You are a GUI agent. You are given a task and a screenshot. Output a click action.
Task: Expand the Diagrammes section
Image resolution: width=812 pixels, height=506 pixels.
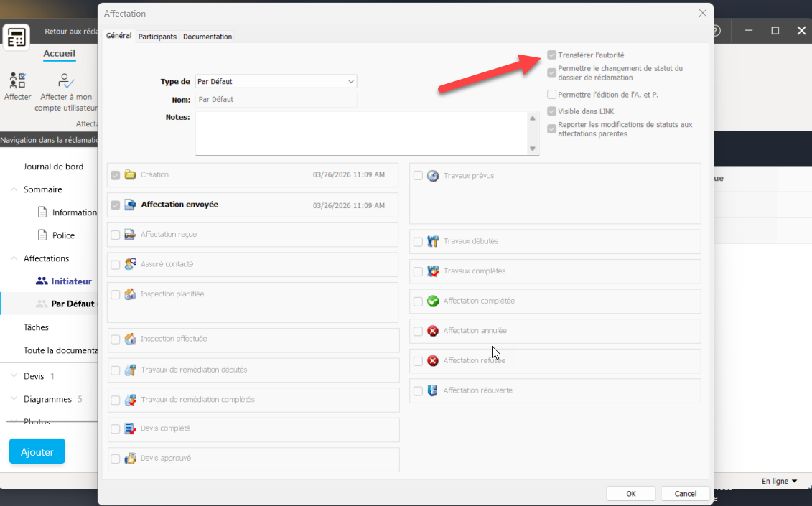click(x=14, y=399)
